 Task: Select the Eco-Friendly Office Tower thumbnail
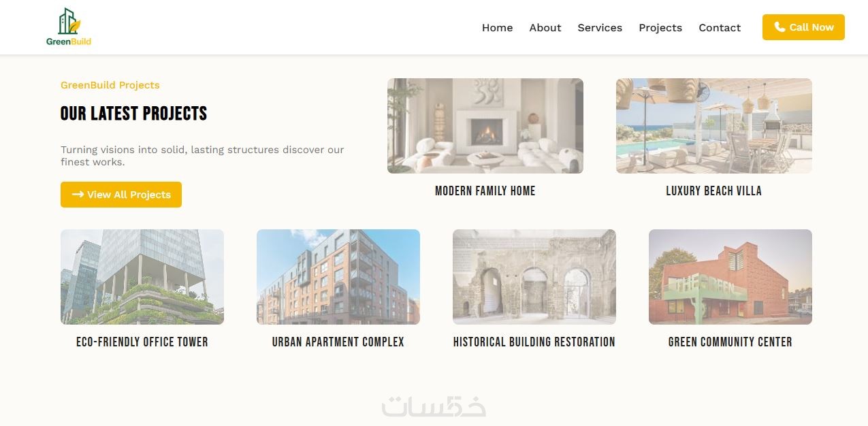click(x=142, y=277)
